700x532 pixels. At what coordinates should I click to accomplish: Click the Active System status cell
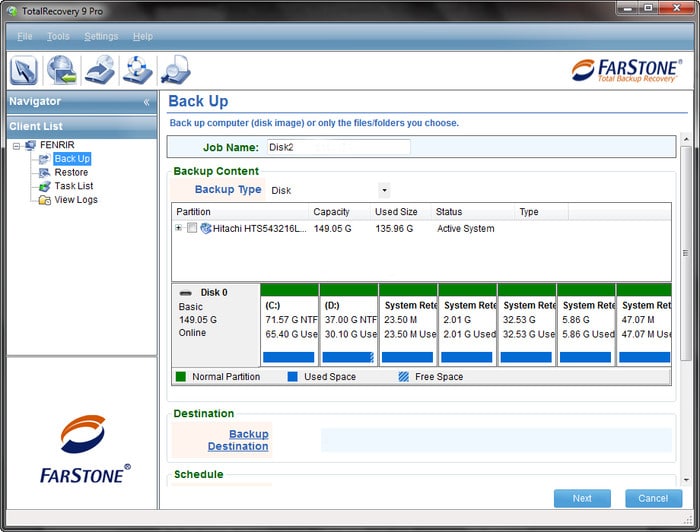click(466, 229)
